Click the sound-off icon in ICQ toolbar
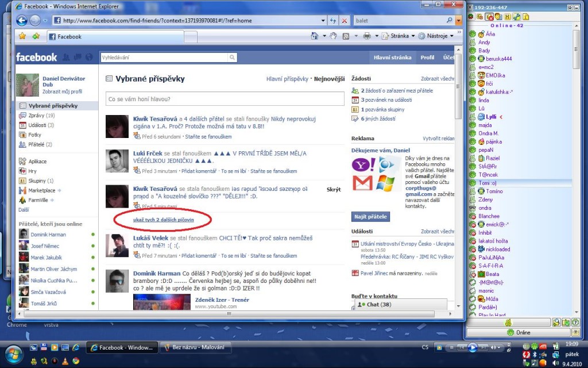The image size is (588, 368). click(x=489, y=17)
